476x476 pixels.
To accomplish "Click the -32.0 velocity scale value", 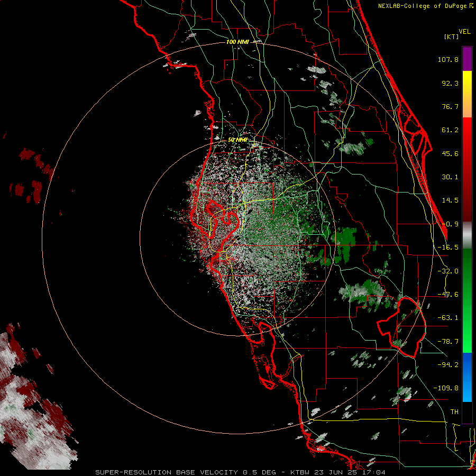I will 448,271.
